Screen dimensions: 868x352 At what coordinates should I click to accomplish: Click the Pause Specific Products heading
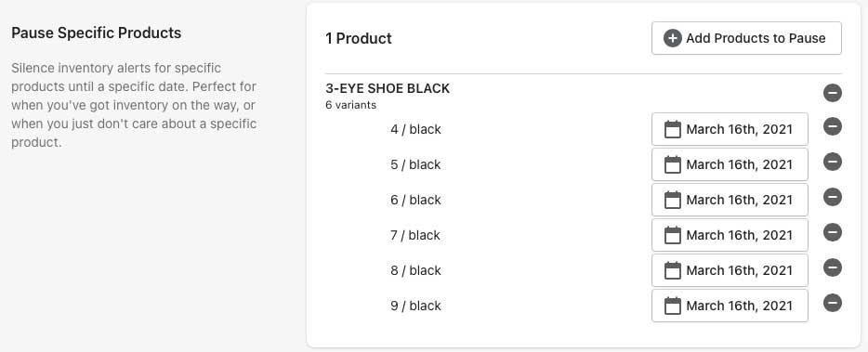(97, 33)
